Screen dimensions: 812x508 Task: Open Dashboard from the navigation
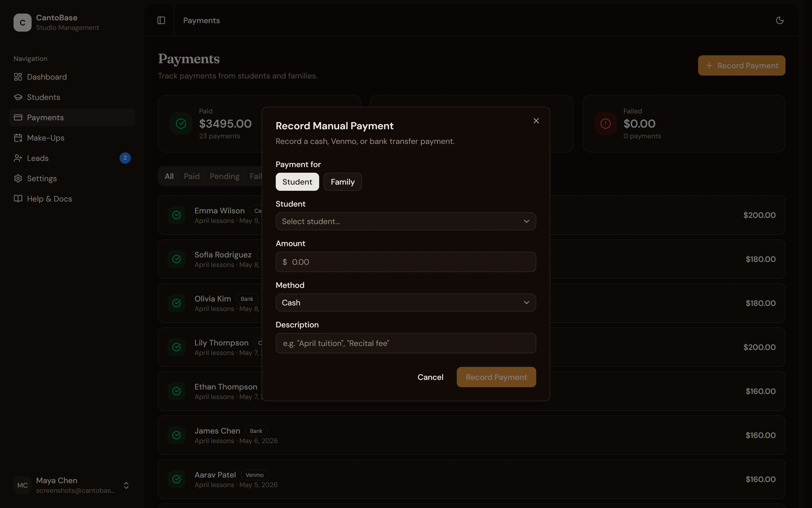pos(72,77)
